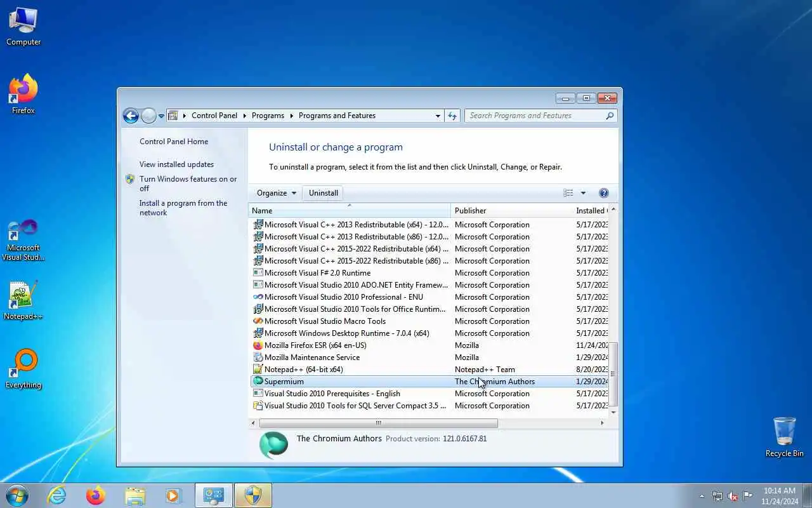Show hidden system tray icons arrow
Viewport: 812px width, 508px height.
(x=702, y=496)
